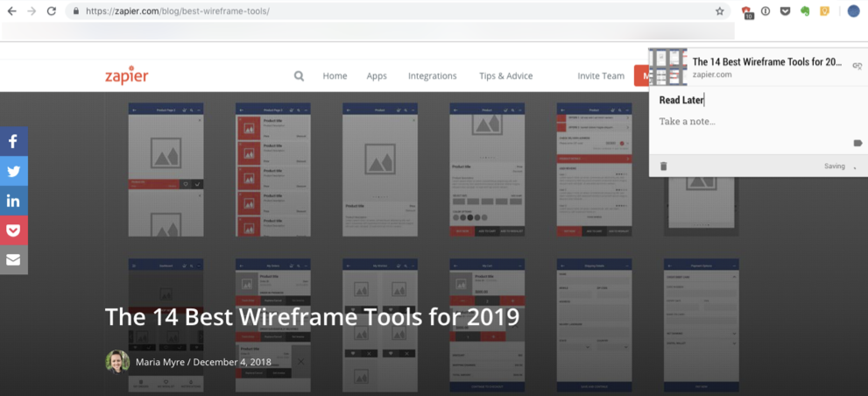Share the article by email
Screen dimensions: 868x396
14,260
